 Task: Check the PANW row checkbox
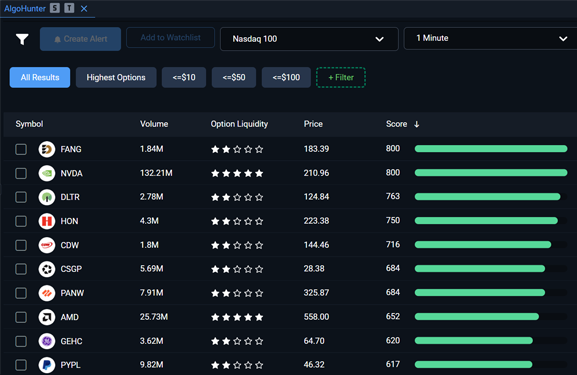[x=21, y=293]
